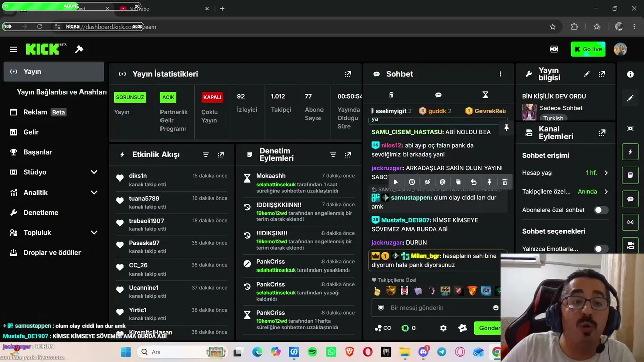Click the Go live button
Screen dimensions: 644x362
(x=588, y=49)
